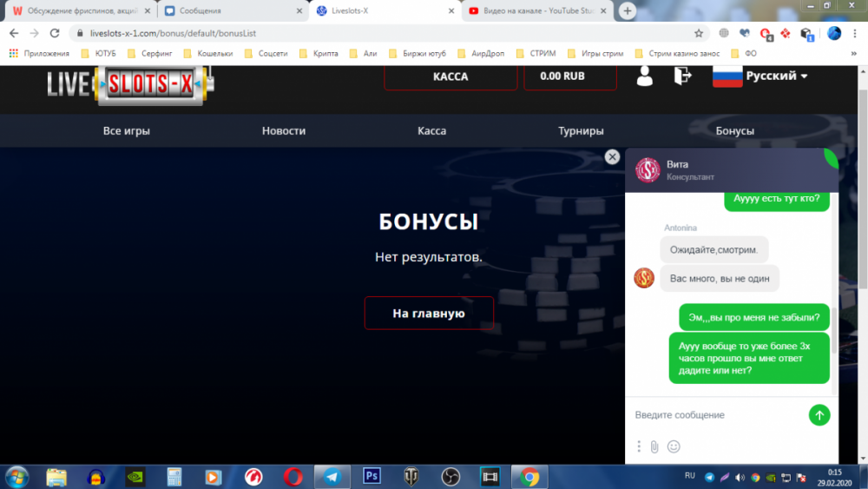The image size is (868, 489).
Task: Open the Соцсети bookmark folder
Action: [266, 54]
